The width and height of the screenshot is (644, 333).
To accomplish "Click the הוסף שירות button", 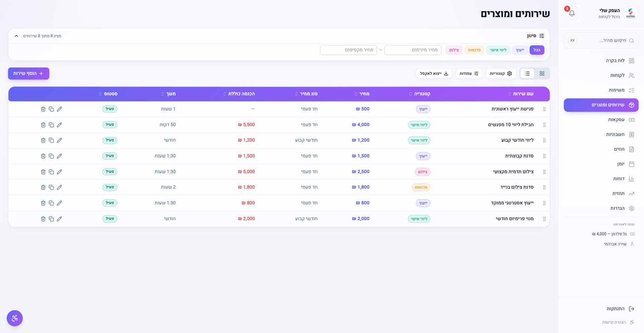I will 29,74.
